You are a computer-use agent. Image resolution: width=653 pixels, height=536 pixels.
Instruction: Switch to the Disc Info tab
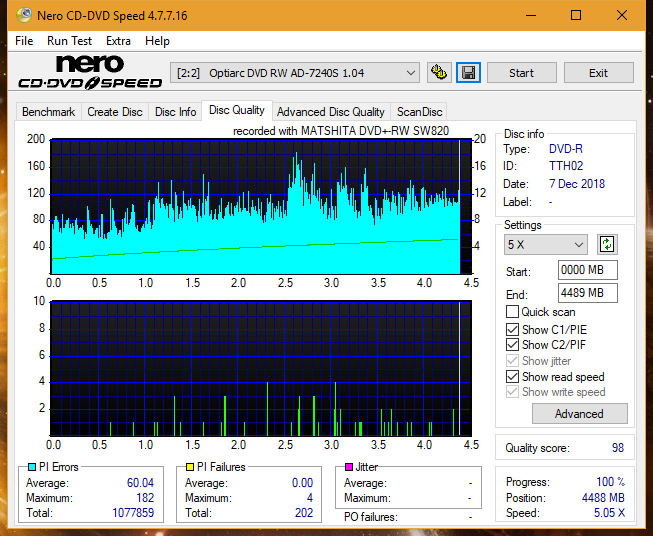pos(175,112)
